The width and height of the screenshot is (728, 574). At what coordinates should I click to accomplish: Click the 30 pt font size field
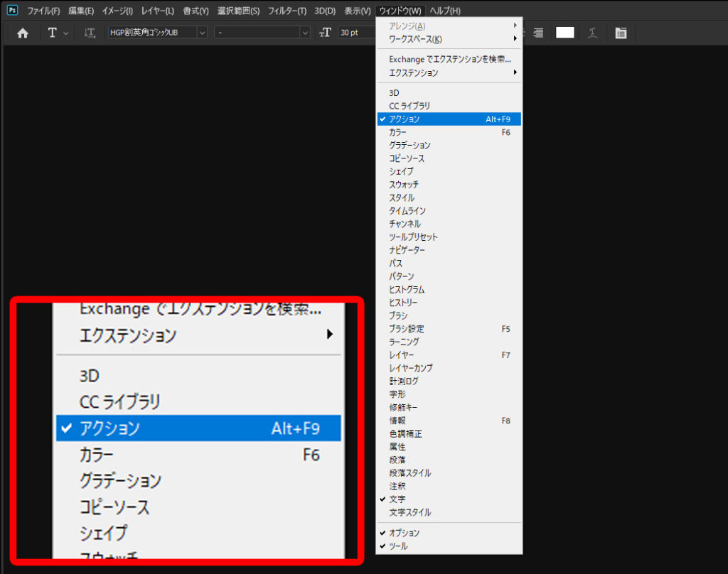[x=355, y=33]
